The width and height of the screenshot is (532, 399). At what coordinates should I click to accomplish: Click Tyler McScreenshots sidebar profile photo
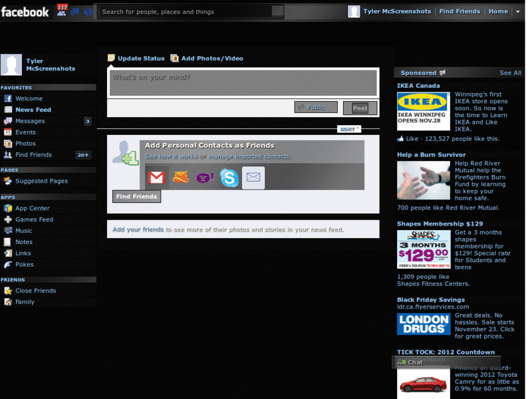[11, 65]
